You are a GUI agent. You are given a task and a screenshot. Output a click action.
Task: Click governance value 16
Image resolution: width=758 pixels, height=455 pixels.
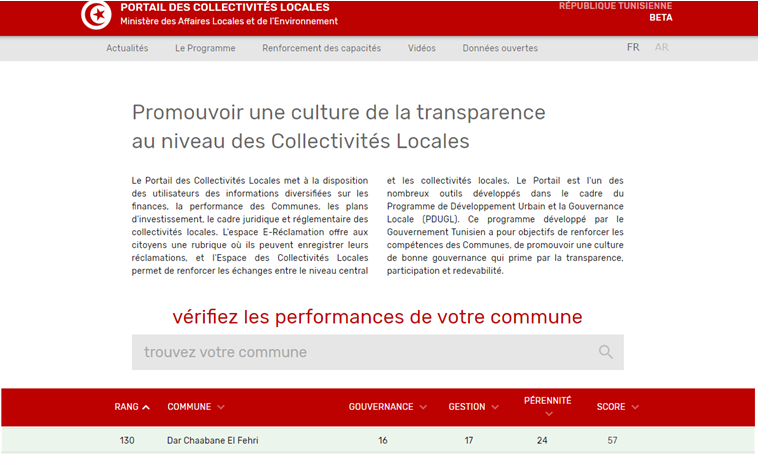[383, 440]
